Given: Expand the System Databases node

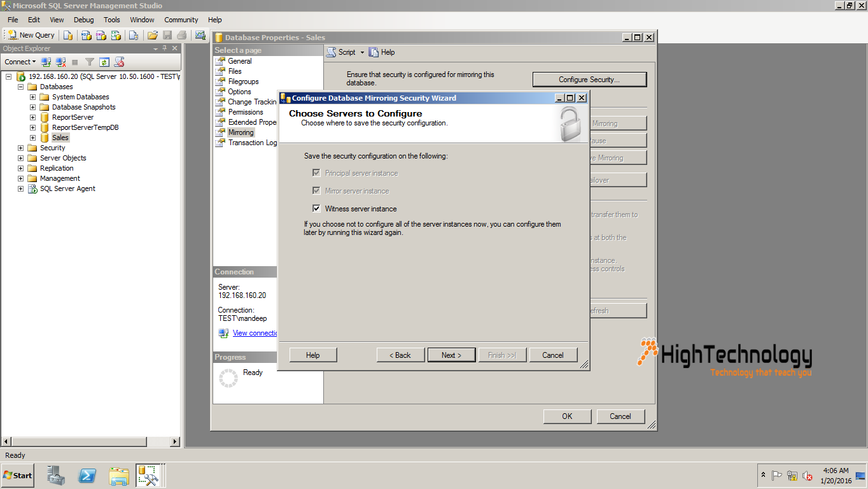Looking at the screenshot, I should click(x=33, y=97).
